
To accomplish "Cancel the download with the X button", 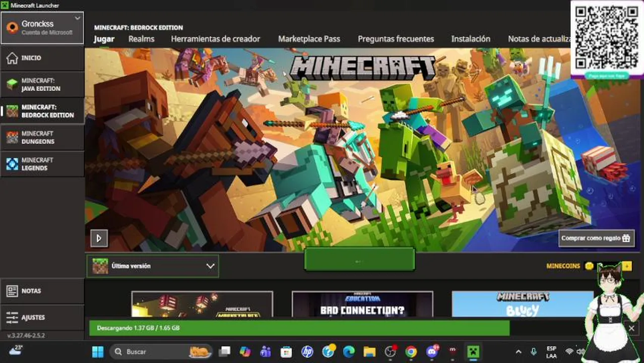I will click(631, 328).
